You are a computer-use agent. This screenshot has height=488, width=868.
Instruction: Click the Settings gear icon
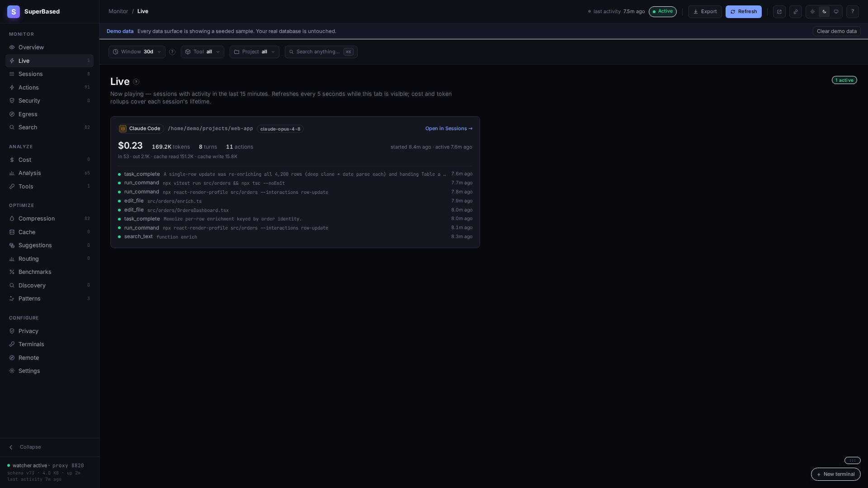(x=12, y=371)
